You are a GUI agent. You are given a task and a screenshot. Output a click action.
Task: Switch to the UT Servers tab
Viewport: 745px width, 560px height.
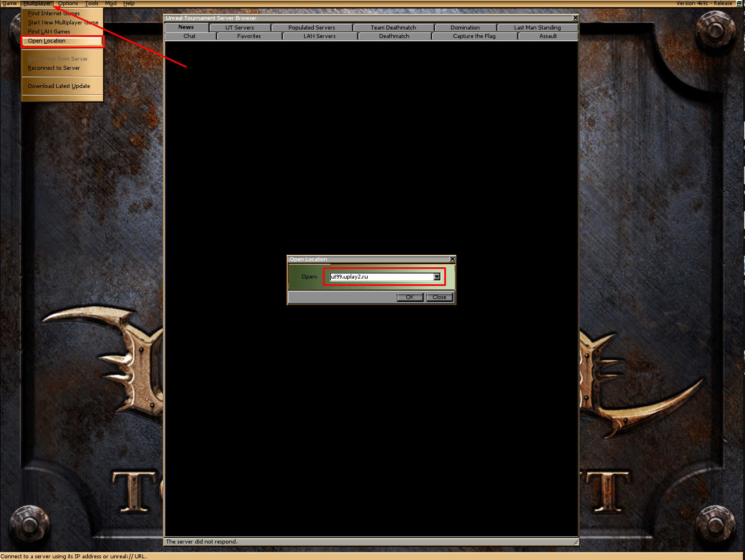coord(239,28)
